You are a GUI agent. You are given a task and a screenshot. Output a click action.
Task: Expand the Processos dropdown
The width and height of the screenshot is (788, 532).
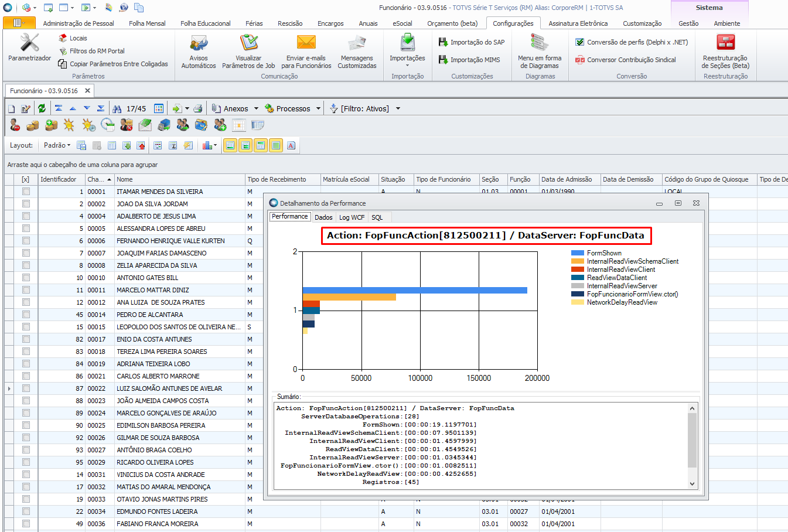318,109
